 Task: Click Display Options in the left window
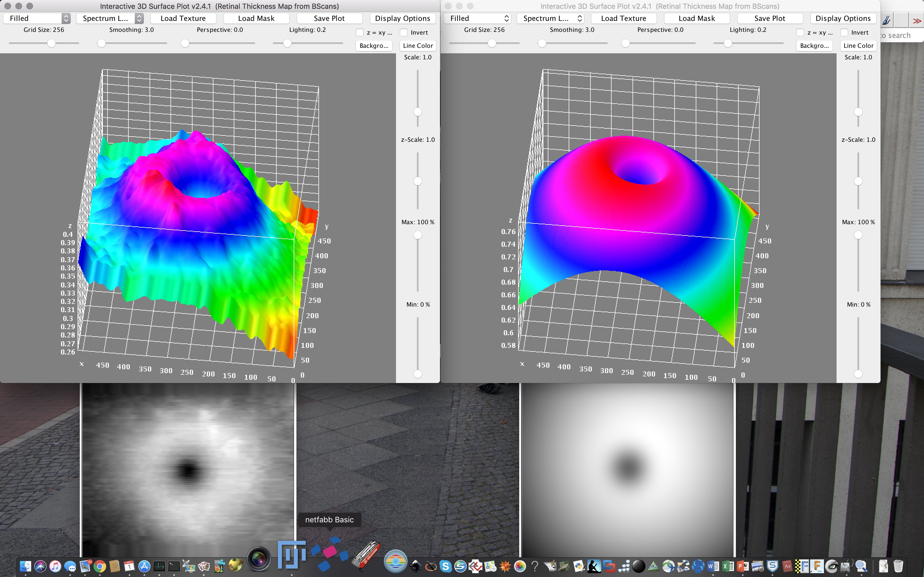tap(402, 18)
